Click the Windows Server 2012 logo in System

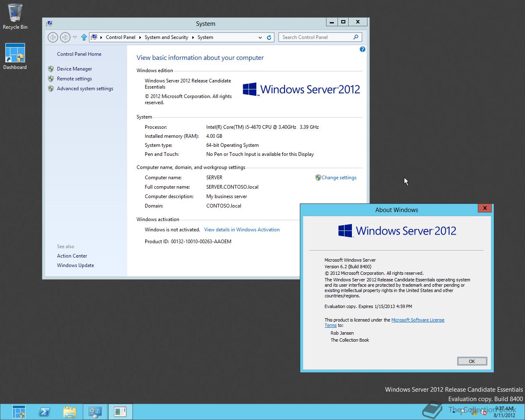[x=301, y=89]
